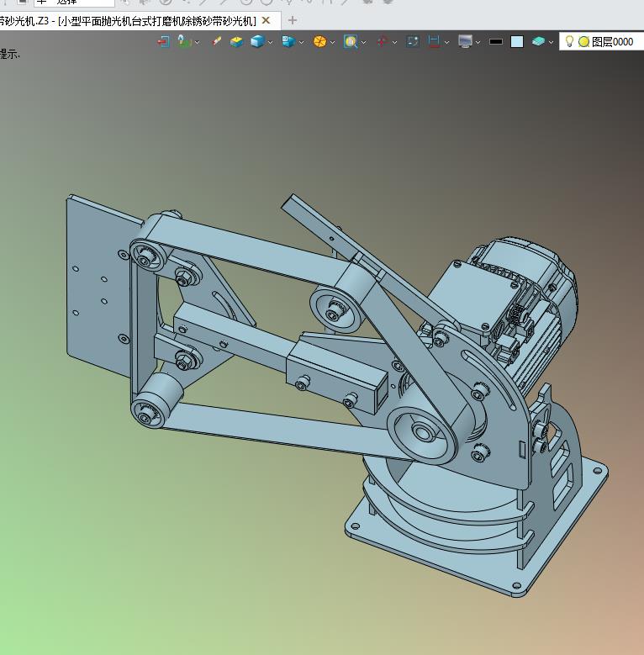Open dropdown beside teal layer slab icon

(x=551, y=42)
